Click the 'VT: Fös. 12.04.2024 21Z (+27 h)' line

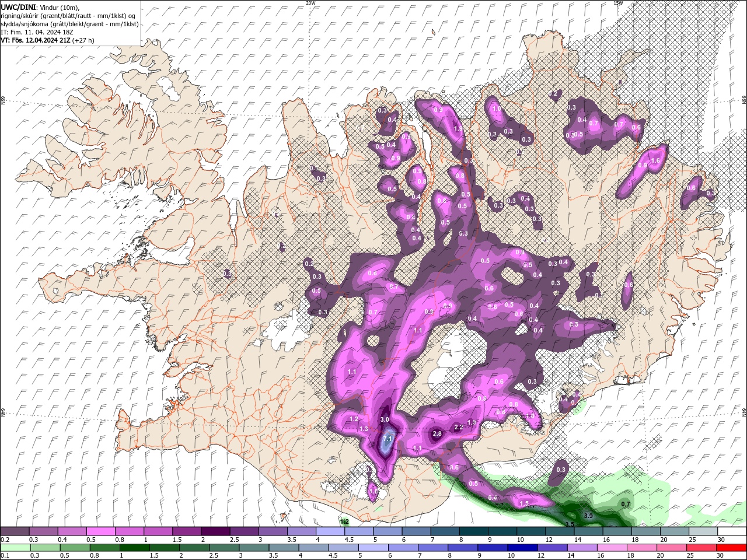pos(47,40)
